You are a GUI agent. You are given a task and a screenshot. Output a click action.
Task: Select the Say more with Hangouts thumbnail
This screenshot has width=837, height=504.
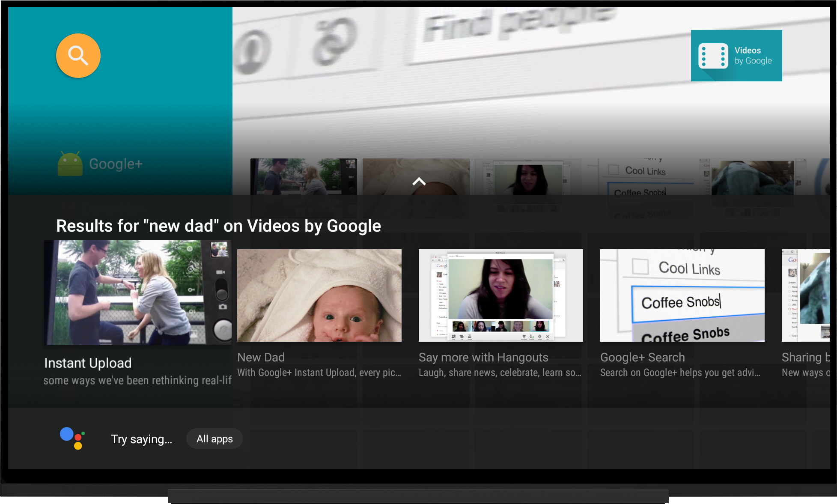[x=500, y=295]
